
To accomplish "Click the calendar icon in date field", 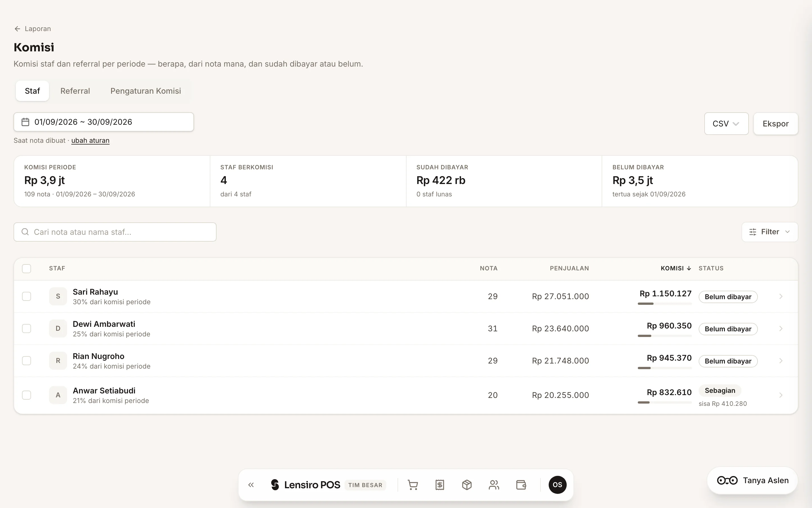I will click(x=25, y=122).
